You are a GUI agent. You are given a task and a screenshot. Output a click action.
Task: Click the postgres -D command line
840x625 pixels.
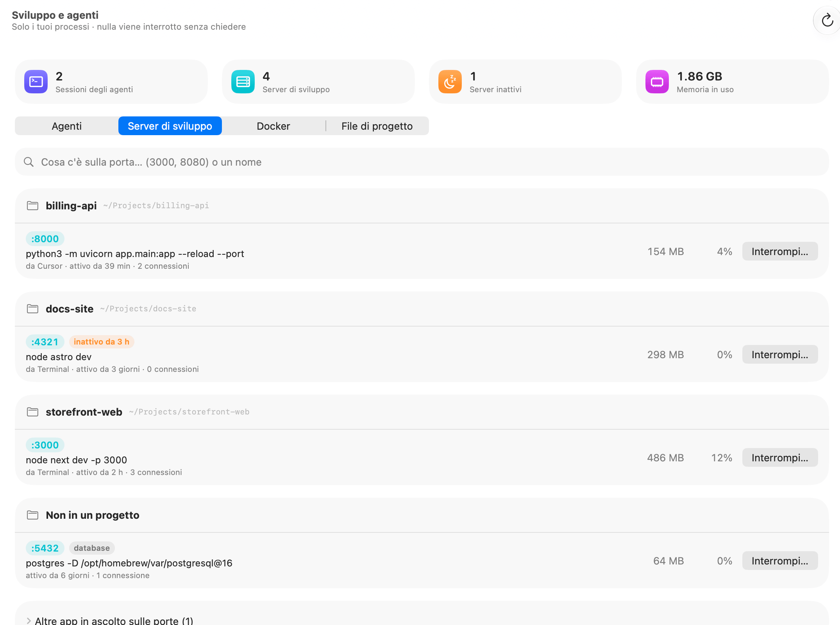129,563
